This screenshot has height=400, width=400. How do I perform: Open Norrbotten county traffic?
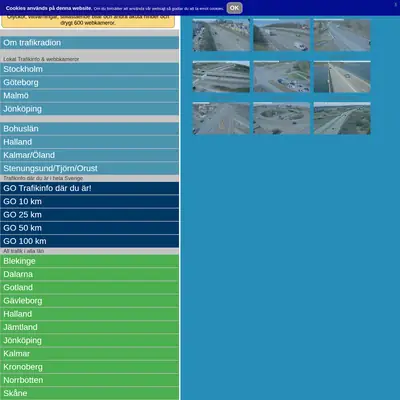[x=89, y=380]
